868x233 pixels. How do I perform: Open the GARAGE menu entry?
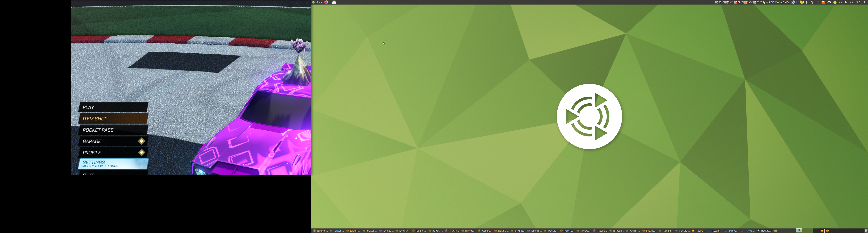[x=113, y=141]
